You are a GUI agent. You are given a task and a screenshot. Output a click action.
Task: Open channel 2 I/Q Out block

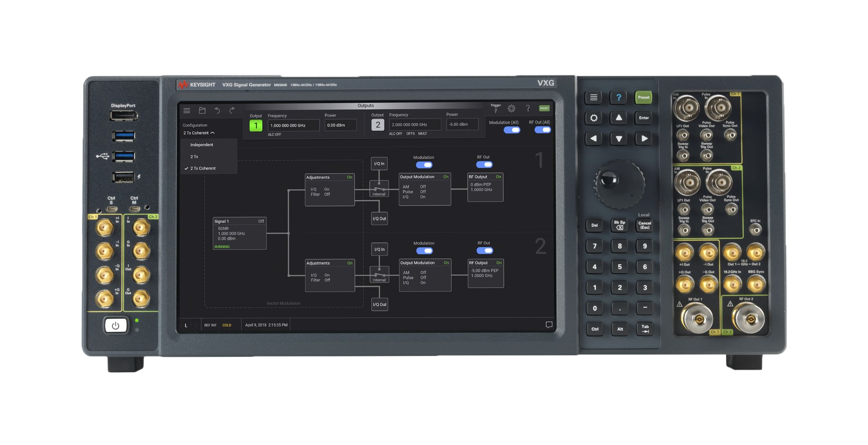(x=380, y=304)
